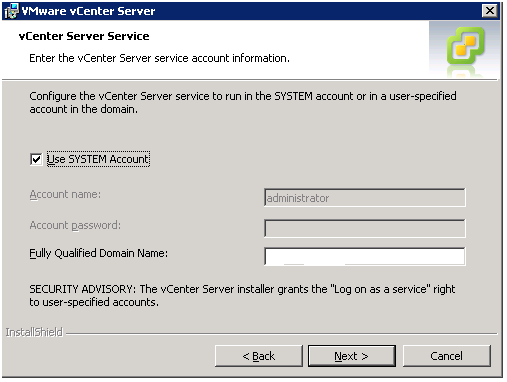Screen dimensions: 507x382
Task: Cancel the vCenter Server installation
Action: point(447,356)
